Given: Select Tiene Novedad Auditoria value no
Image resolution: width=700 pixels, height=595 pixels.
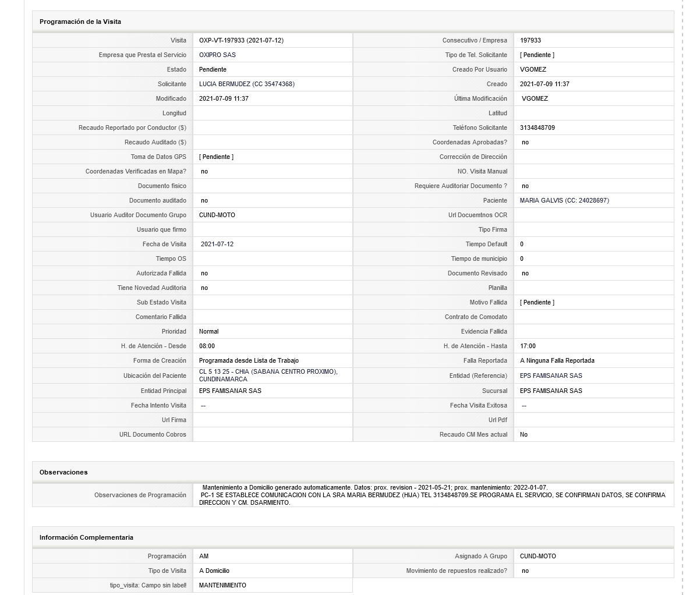Looking at the screenshot, I should point(204,288).
